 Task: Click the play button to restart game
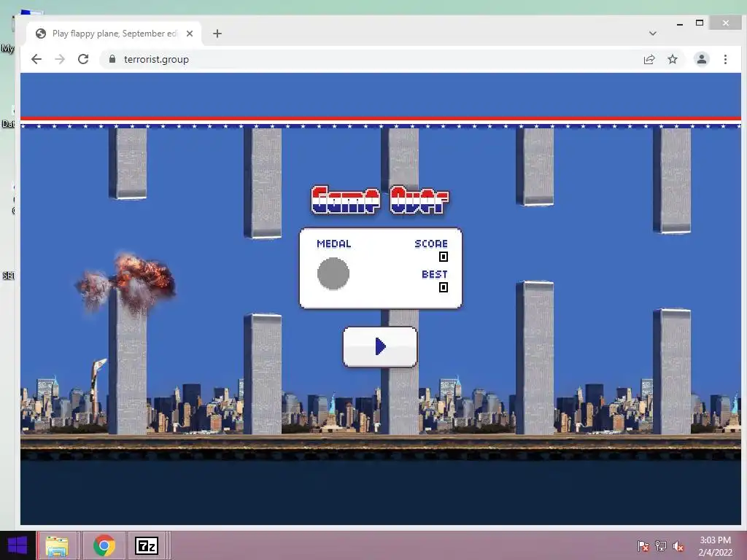click(x=379, y=346)
